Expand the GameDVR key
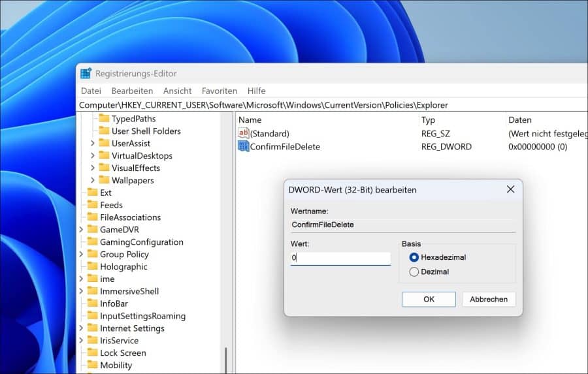The width and height of the screenshot is (588, 374). click(x=81, y=230)
